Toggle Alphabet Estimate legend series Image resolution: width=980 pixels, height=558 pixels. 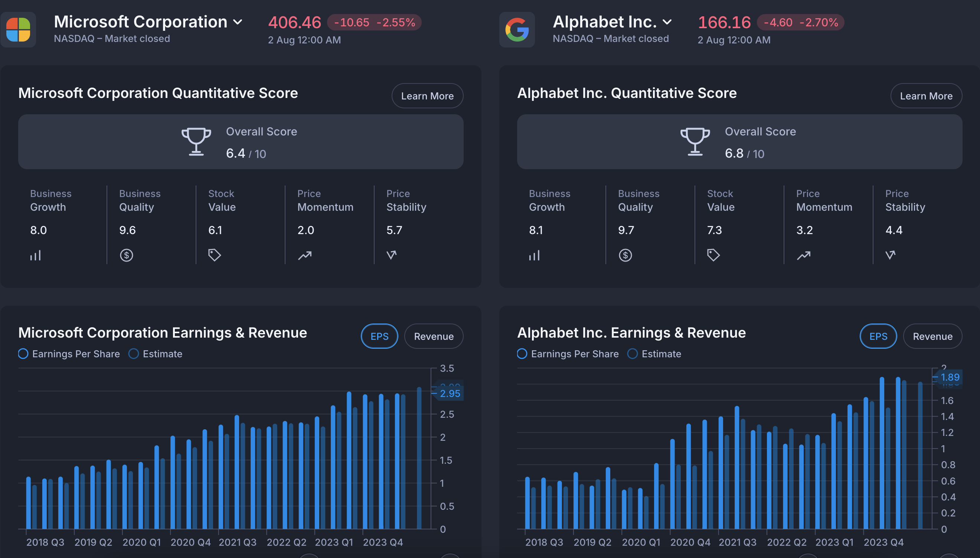point(654,354)
